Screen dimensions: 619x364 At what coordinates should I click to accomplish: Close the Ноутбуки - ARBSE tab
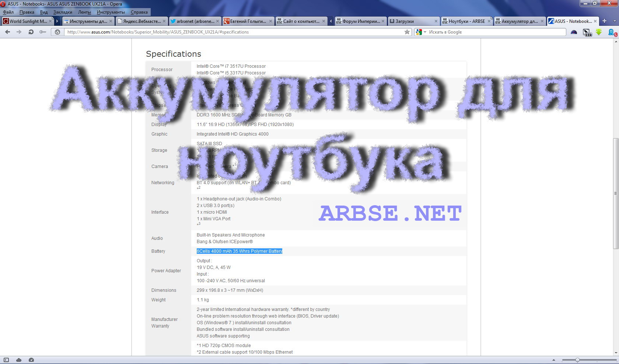point(489,21)
